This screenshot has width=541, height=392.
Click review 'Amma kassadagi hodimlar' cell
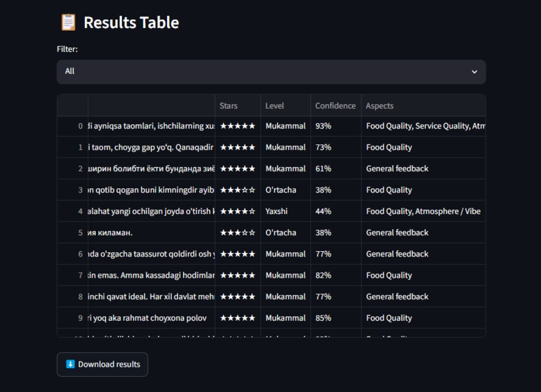(x=151, y=276)
